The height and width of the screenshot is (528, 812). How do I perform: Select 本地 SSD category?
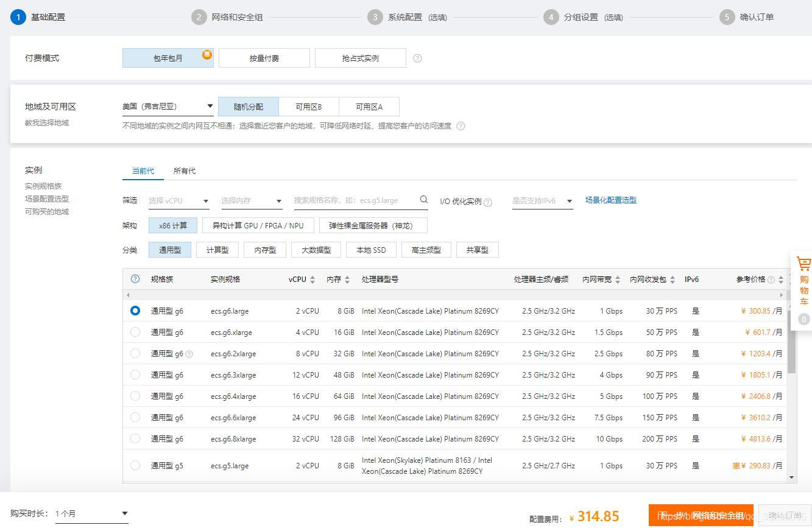click(371, 250)
